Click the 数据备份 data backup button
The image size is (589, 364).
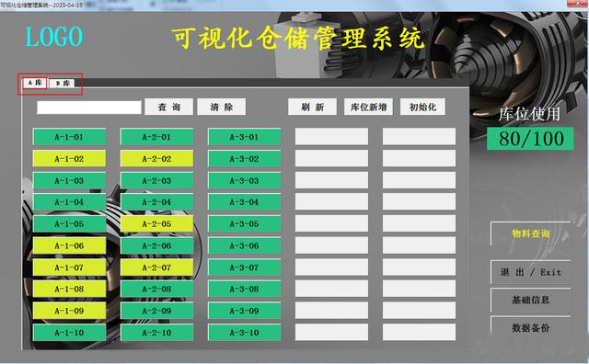[x=530, y=327]
